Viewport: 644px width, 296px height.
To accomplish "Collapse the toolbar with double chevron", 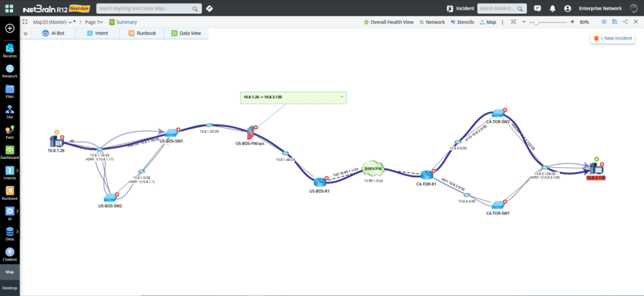I will point(25,34).
